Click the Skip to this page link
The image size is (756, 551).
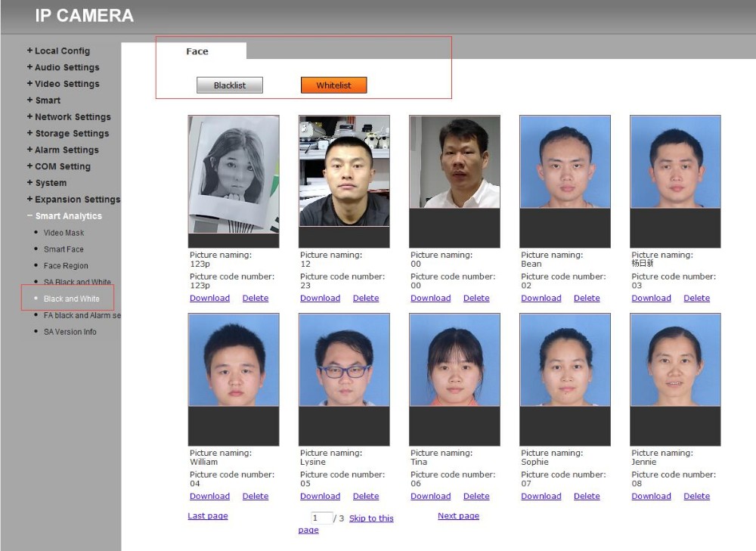[371, 518]
